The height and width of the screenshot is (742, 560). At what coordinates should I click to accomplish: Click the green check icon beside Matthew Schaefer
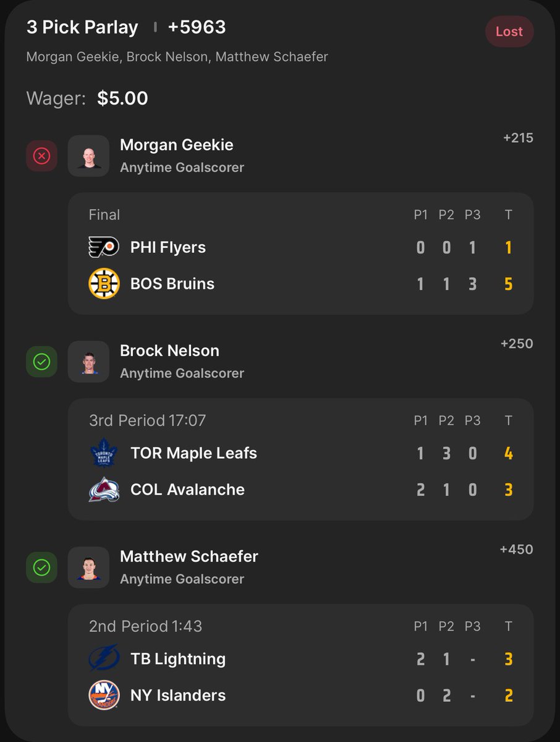(x=41, y=568)
